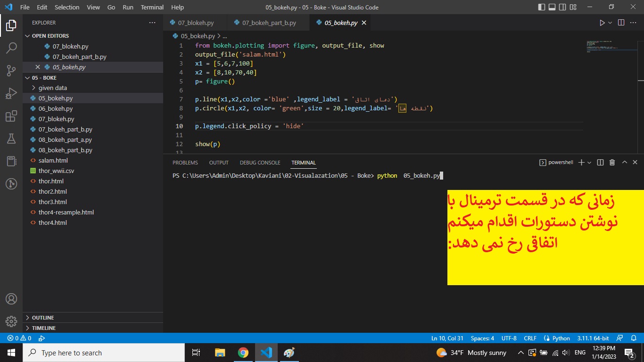Open thor4-resample.html in the explorer
Screen dimensions: 644x362
pyautogui.click(x=66, y=212)
